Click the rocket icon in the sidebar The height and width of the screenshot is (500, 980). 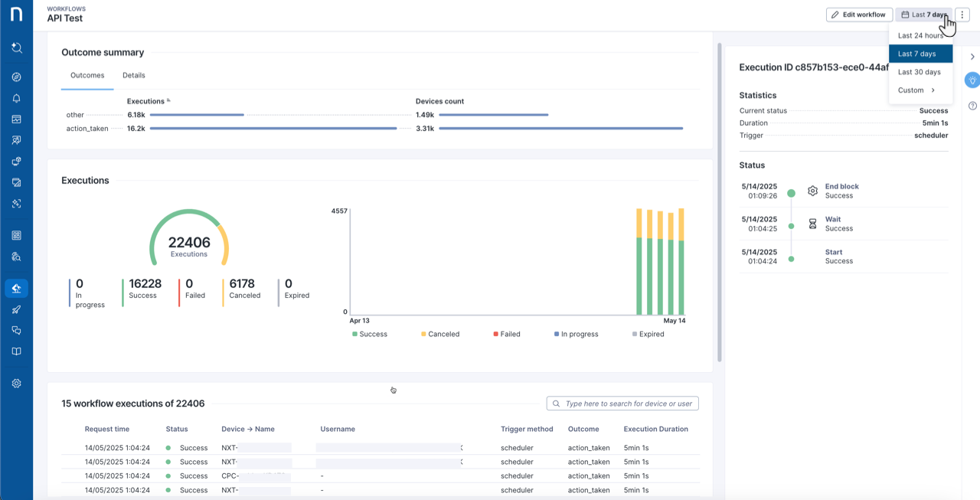tap(16, 309)
